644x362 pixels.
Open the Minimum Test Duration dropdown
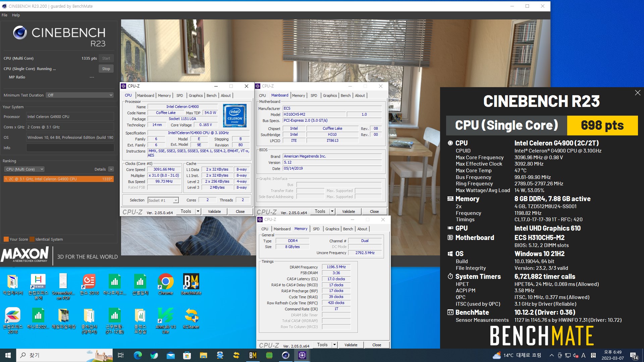tap(80, 95)
